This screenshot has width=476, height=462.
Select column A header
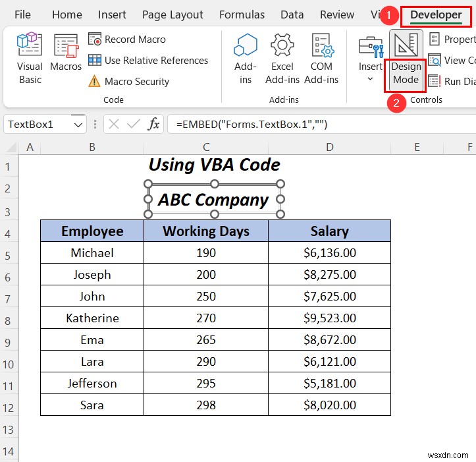click(x=30, y=148)
